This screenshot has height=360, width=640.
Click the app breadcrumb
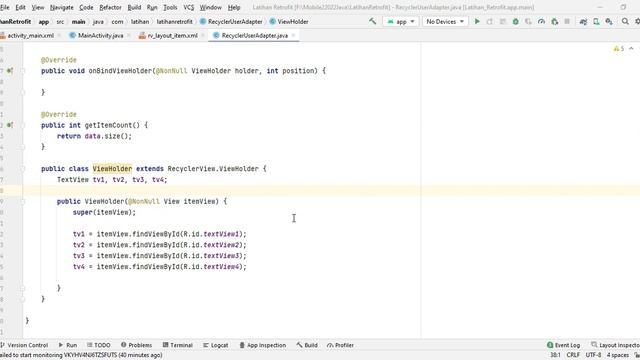[x=44, y=22]
